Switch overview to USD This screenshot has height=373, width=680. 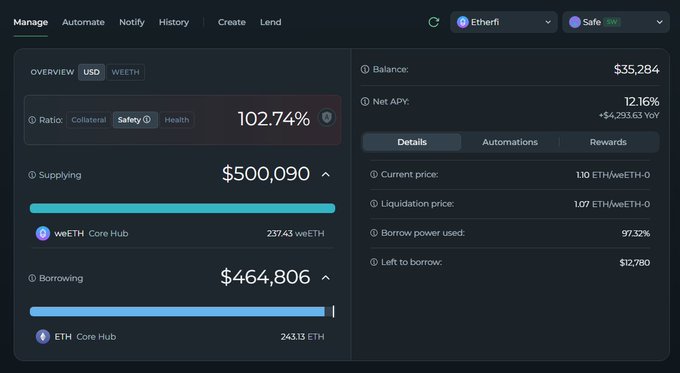click(92, 72)
